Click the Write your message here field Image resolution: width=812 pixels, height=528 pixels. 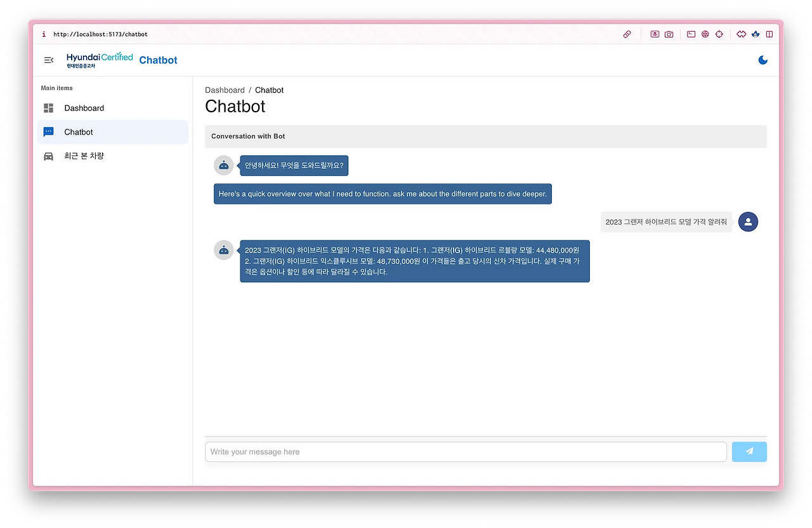click(x=465, y=451)
